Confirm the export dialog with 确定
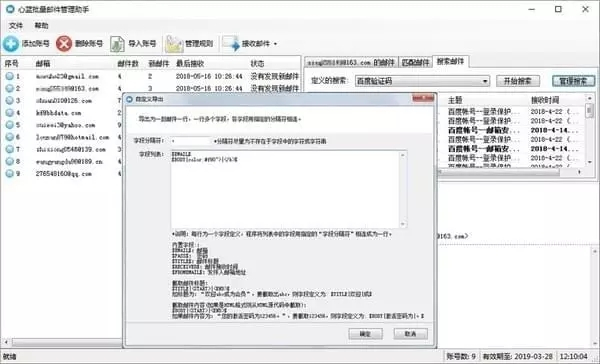The width and height of the screenshot is (600, 364). point(365,334)
